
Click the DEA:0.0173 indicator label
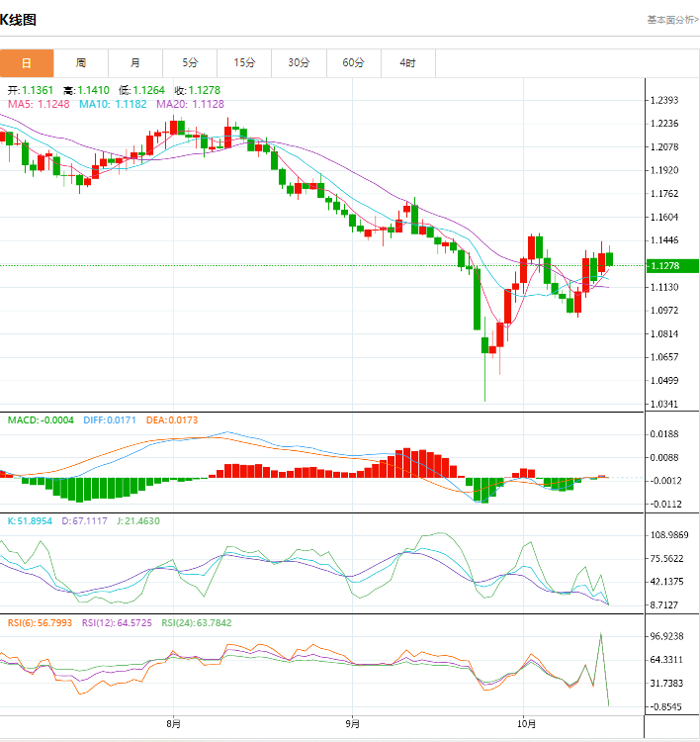[172, 420]
